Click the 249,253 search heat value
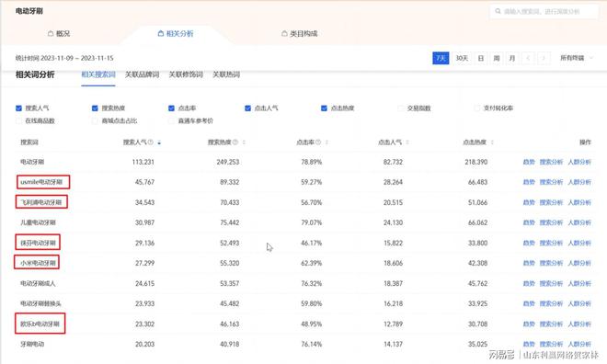This screenshot has width=607, height=364. [x=228, y=162]
